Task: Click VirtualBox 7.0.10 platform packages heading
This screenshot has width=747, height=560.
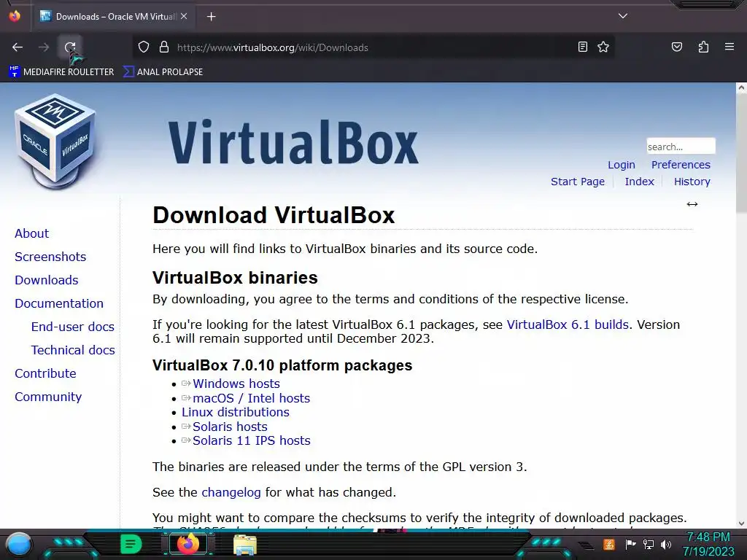Action: (282, 365)
